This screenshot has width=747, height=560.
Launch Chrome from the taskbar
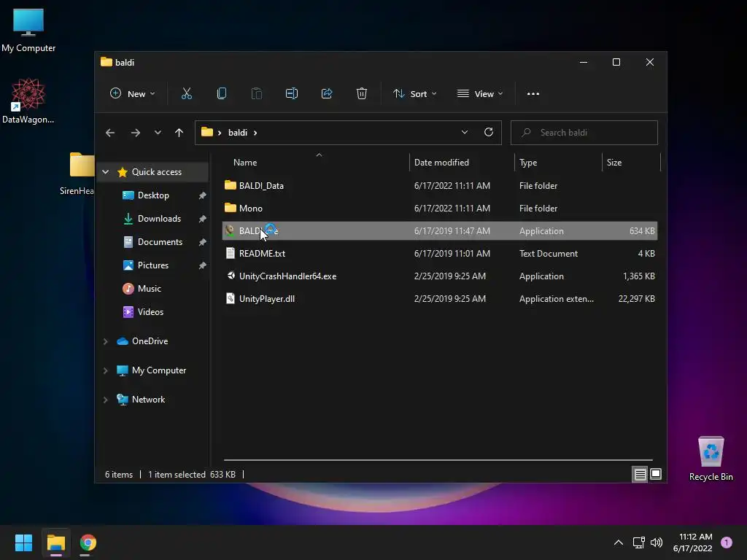(x=88, y=542)
